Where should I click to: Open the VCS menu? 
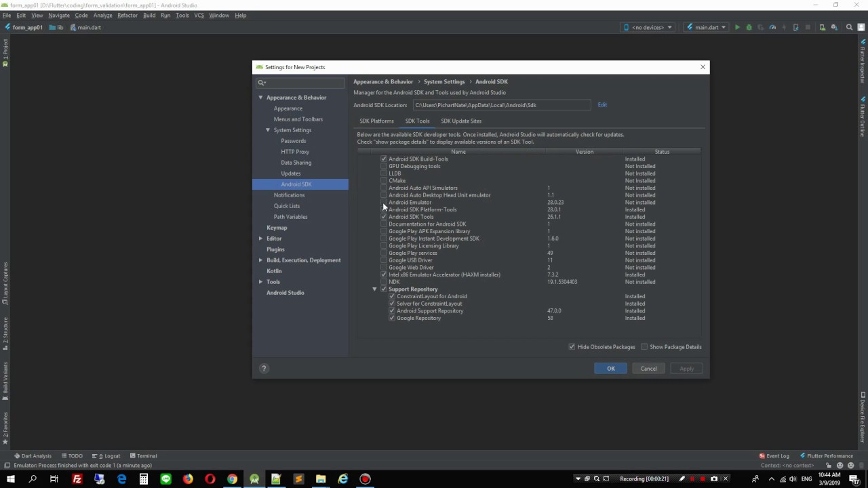[x=199, y=15]
